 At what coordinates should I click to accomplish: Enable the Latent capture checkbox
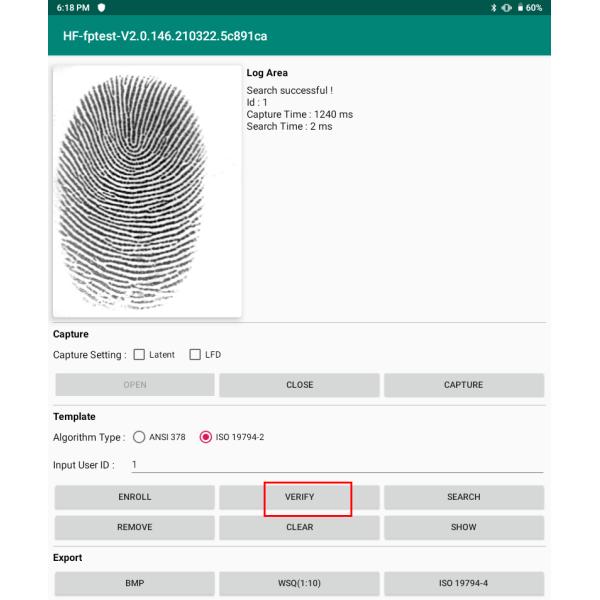tap(140, 354)
